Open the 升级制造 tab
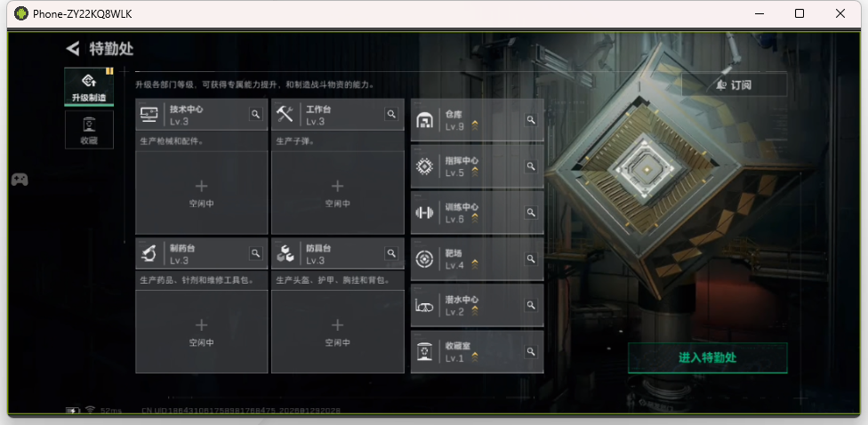 point(89,87)
